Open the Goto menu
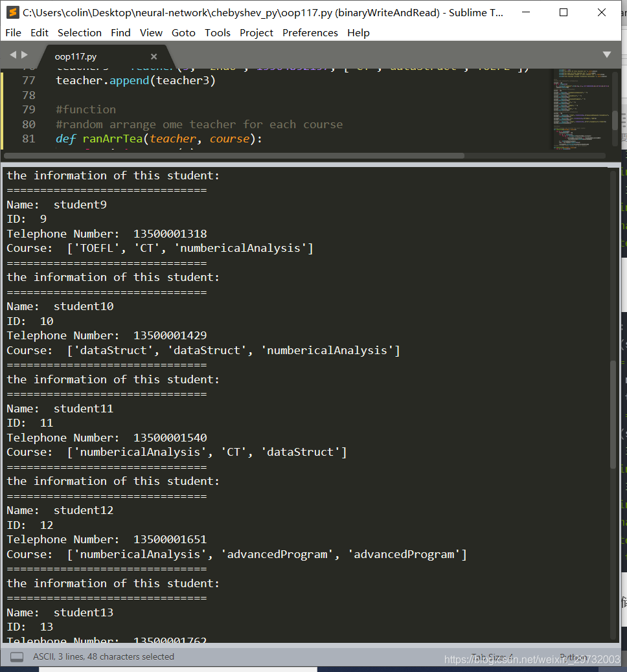627x672 pixels. tap(183, 32)
